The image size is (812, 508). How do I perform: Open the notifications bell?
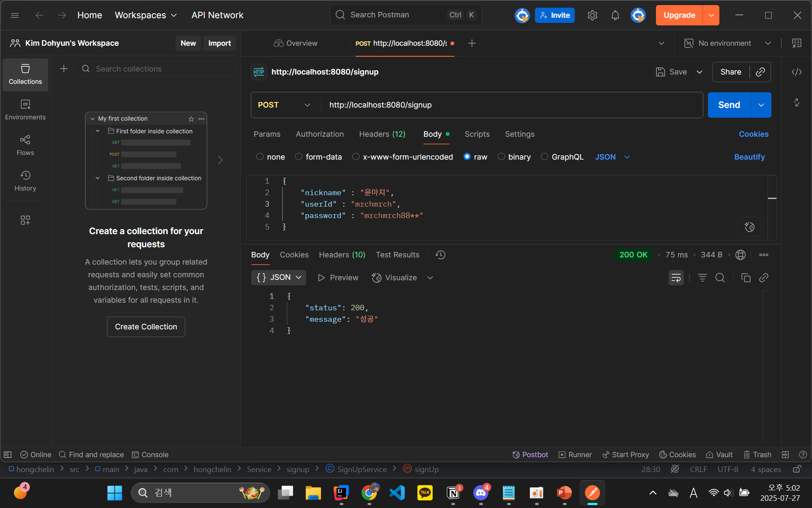(x=615, y=15)
